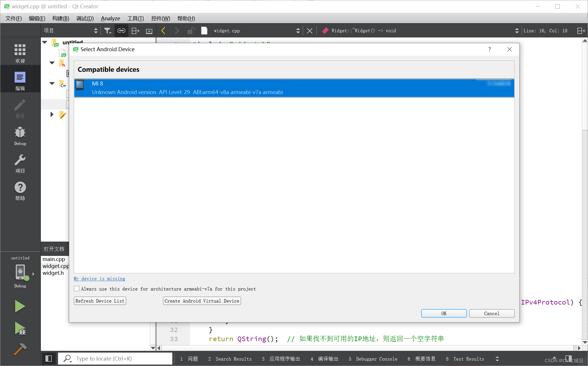Enable 'Always use this device' checkbox
The width and height of the screenshot is (588, 366).
tap(77, 289)
